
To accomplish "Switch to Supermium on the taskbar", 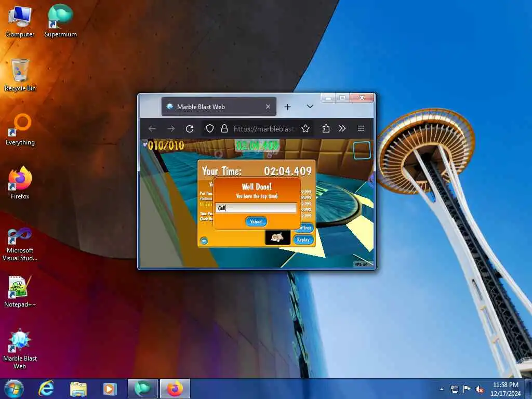I will point(142,389).
